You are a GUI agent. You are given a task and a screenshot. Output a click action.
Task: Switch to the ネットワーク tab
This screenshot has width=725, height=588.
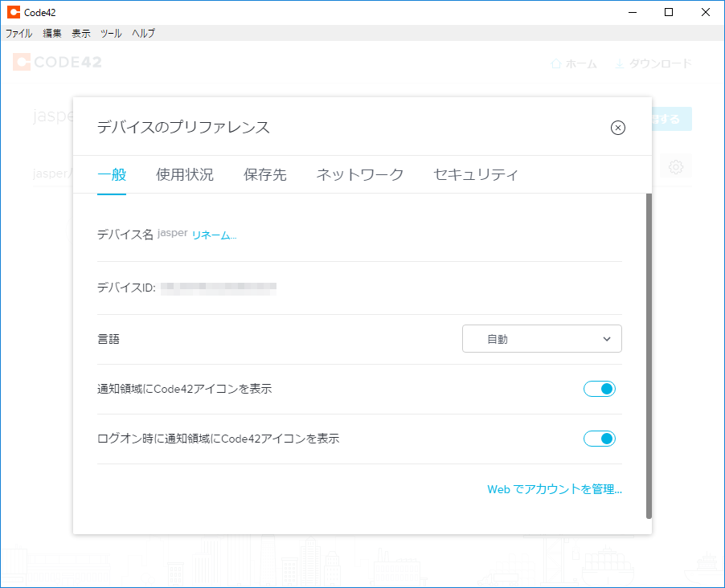(360, 175)
